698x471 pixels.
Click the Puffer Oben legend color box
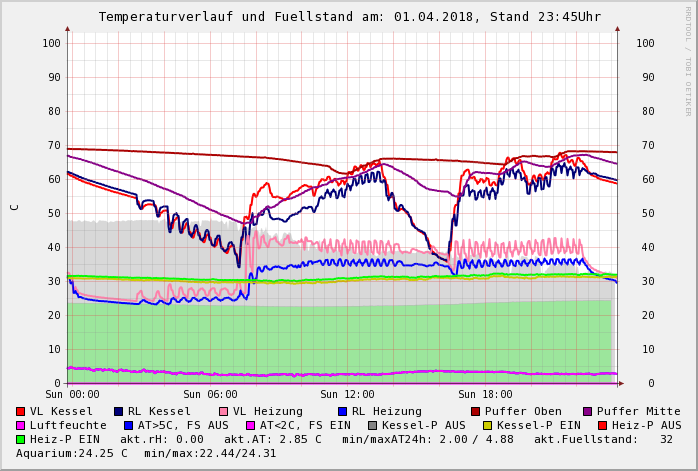475,411
